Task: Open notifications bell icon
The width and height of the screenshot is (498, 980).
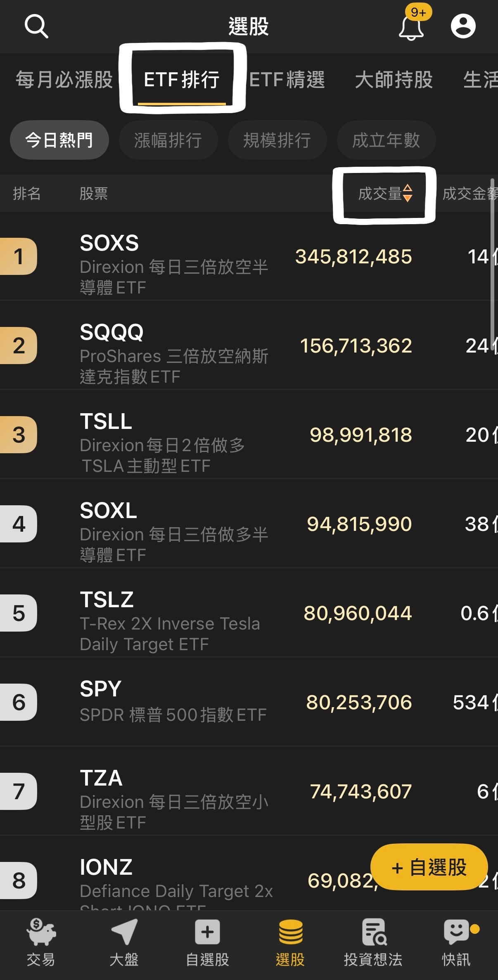Action: point(411,27)
